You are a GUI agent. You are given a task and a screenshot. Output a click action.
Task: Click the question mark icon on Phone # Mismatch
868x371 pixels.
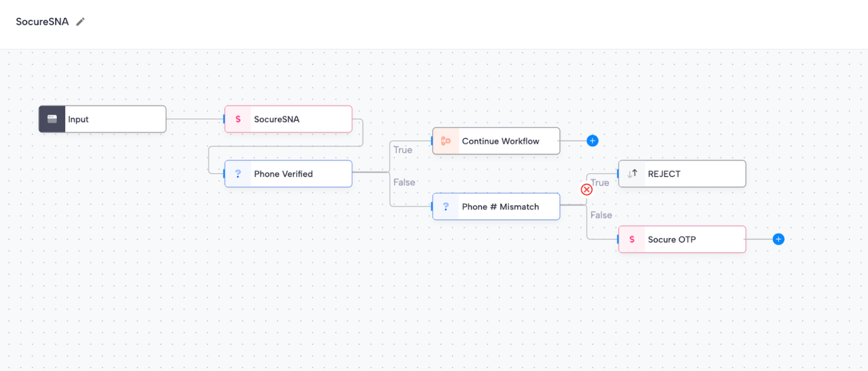pos(445,207)
